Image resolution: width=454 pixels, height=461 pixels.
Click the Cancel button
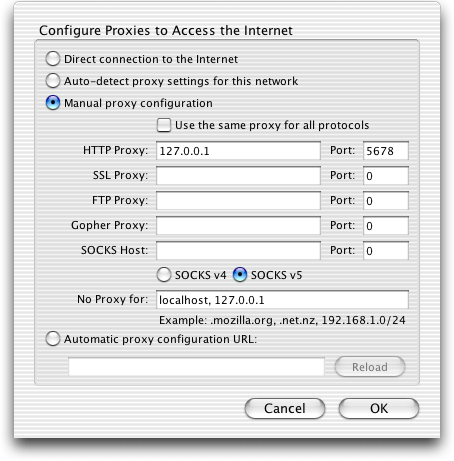[285, 408]
